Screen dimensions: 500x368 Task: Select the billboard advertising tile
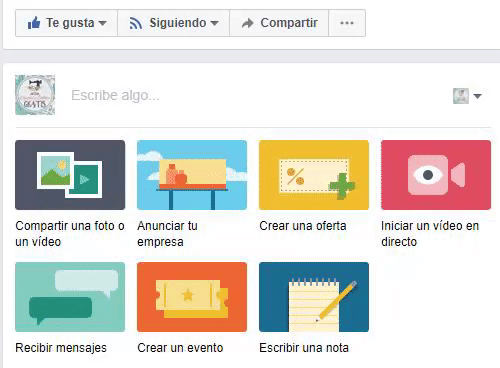click(192, 175)
